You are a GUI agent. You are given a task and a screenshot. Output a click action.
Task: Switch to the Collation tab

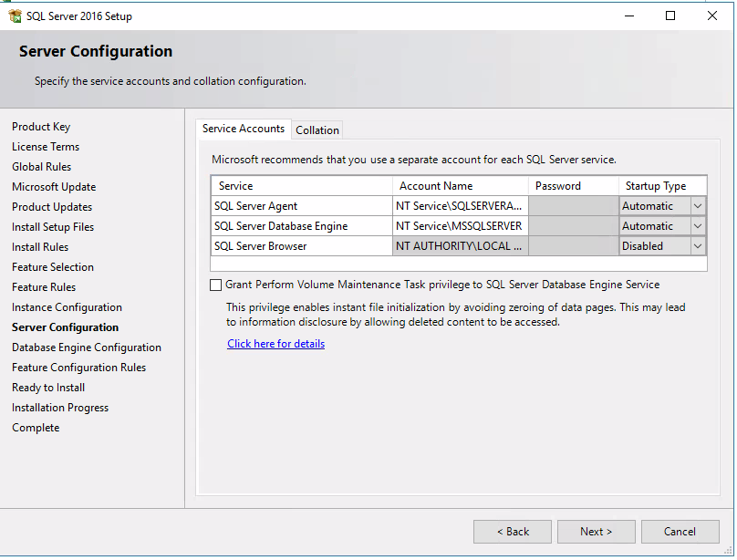pos(317,130)
